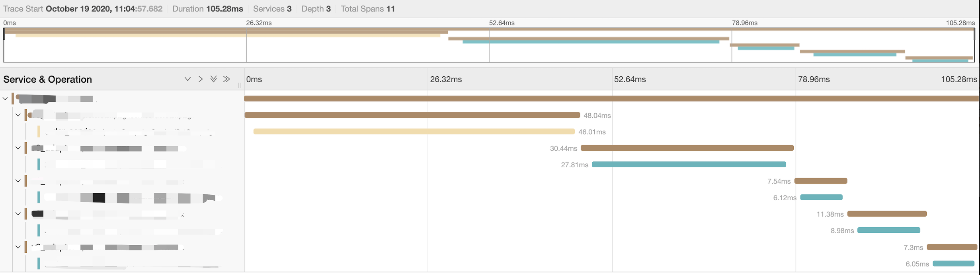Image resolution: width=980 pixels, height=275 pixels.
Task: Collapse the root span at the top of the tree
Action: pyautogui.click(x=5, y=99)
